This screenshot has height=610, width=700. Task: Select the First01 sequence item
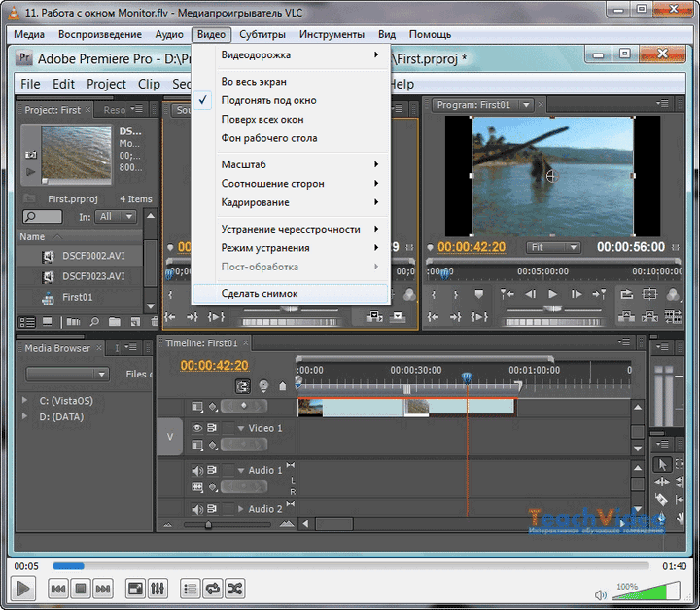click(x=80, y=297)
